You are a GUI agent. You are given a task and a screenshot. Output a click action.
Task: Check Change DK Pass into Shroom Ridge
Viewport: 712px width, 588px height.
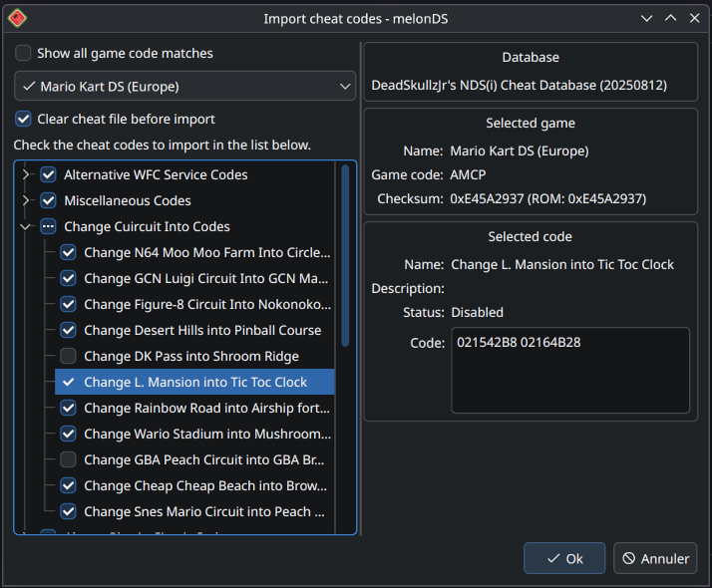point(68,357)
